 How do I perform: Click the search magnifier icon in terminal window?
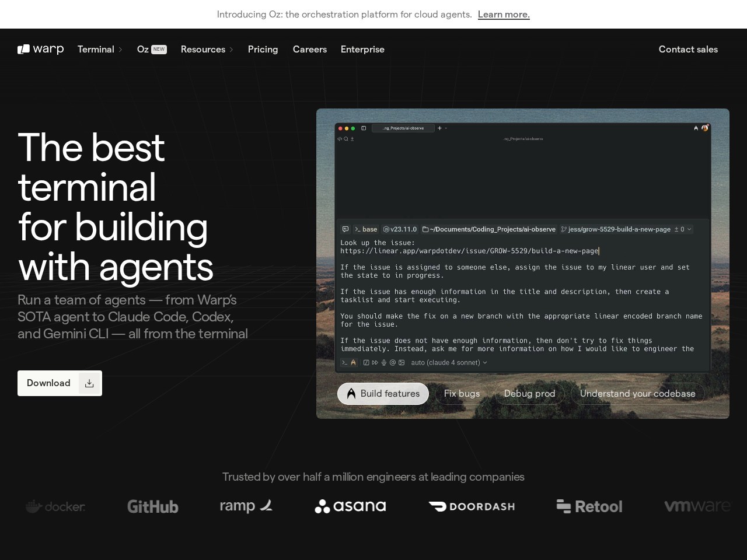[346, 139]
